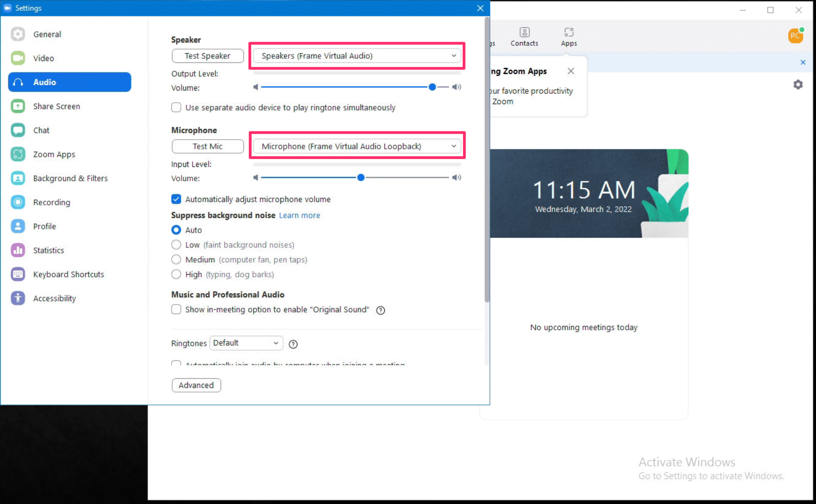This screenshot has width=816, height=504.
Task: Click the microphone volume loud icon
Action: pos(457,178)
